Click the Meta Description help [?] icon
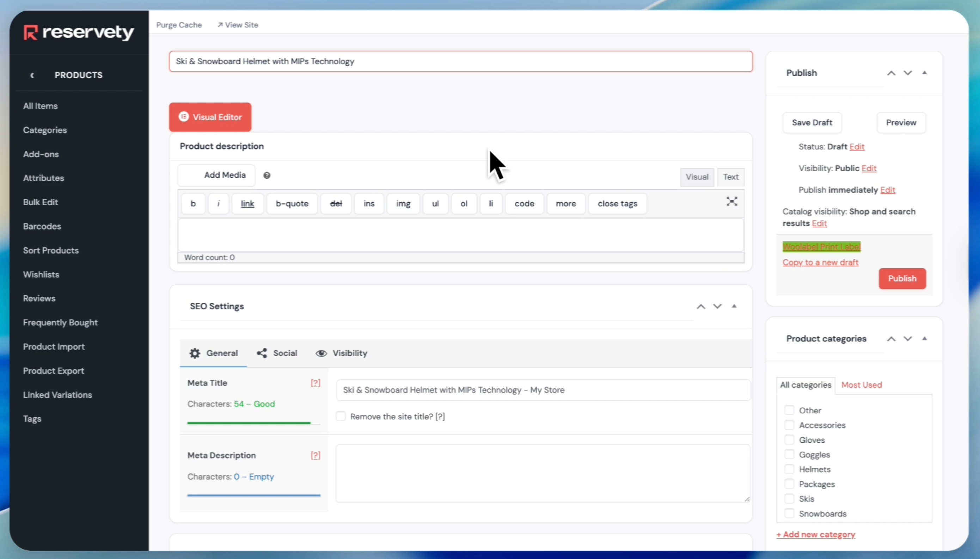The height and width of the screenshot is (559, 980). (x=315, y=455)
